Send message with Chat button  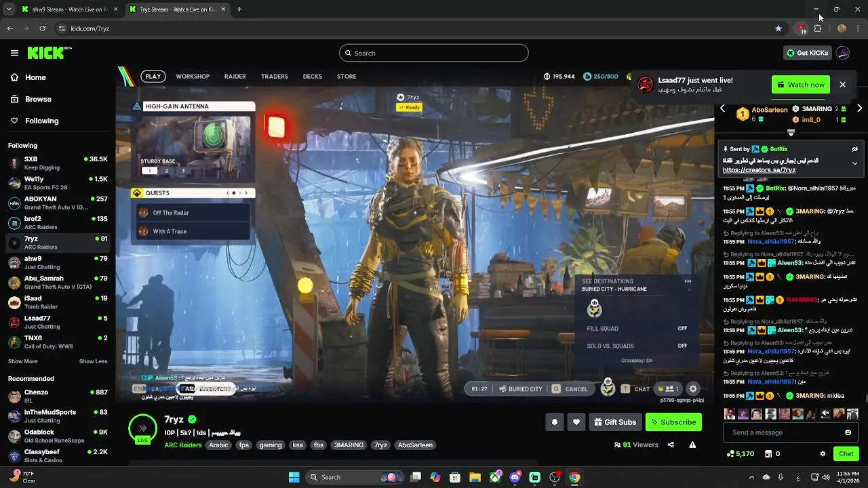(846, 453)
